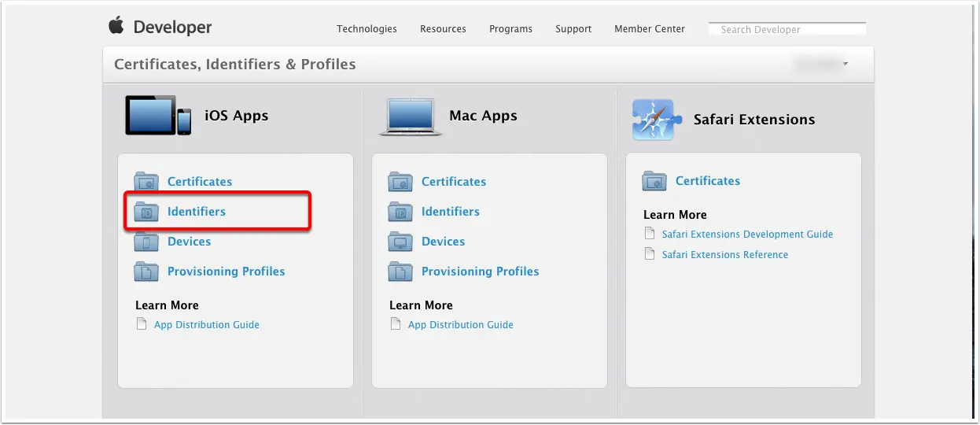
Task: Go to Member Center
Action: point(650,29)
